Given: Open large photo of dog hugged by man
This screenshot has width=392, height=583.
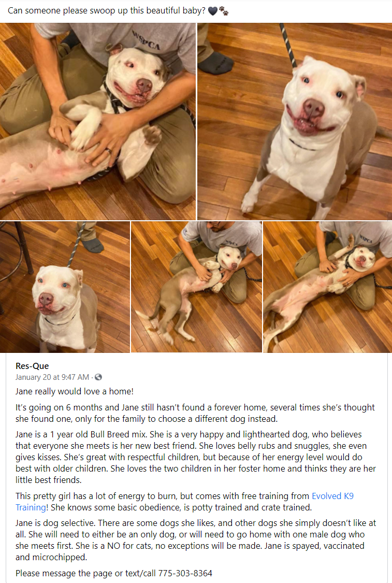Looking at the screenshot, I should [x=98, y=122].
